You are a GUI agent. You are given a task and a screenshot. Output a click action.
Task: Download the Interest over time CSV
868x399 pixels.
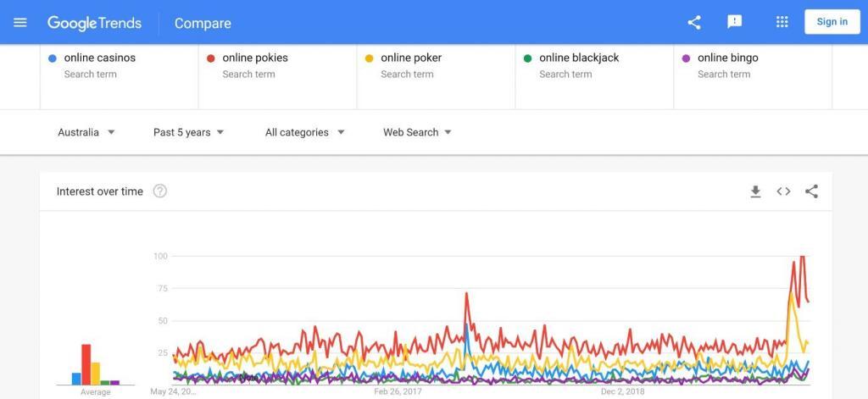pyautogui.click(x=755, y=191)
